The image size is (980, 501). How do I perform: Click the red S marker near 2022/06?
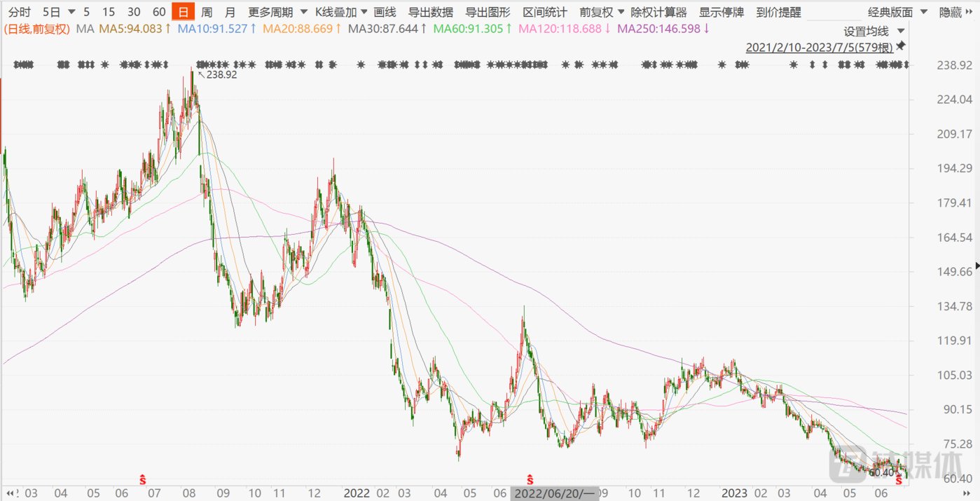(x=531, y=480)
